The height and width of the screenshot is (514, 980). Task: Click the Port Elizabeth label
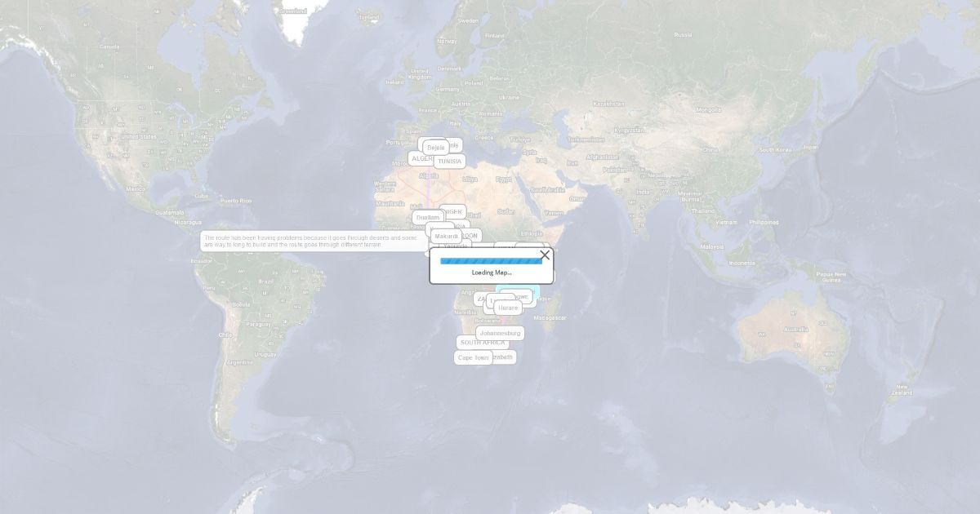coord(505,357)
